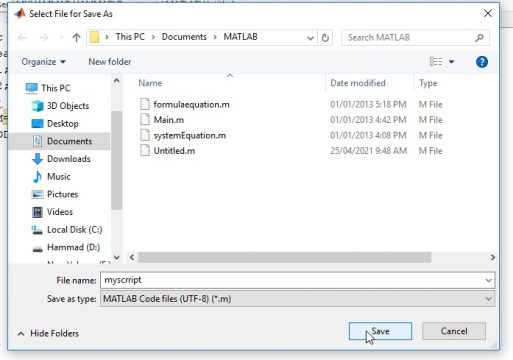Click chevron after Documents in path
Screen dimensions: 513x360
click(x=215, y=37)
